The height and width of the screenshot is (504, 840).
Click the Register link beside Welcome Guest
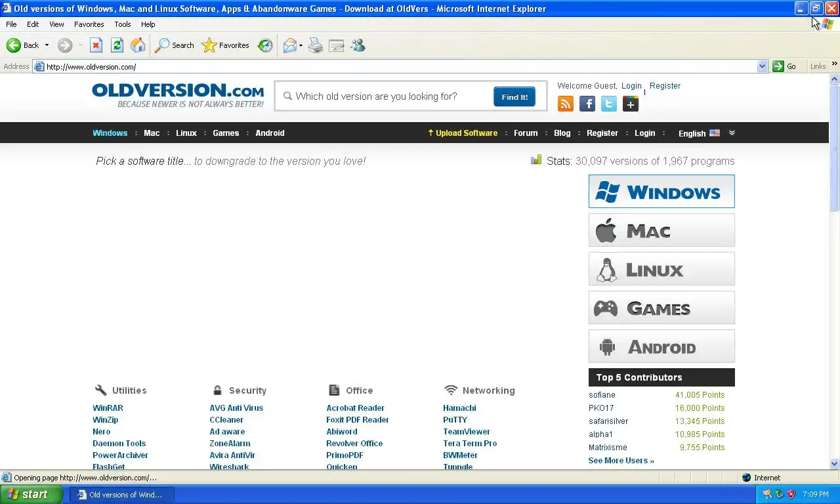(x=665, y=86)
